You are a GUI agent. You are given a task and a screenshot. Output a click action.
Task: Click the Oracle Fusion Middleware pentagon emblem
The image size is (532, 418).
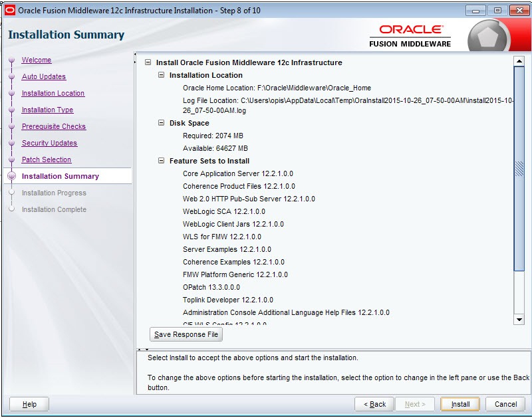(x=488, y=37)
